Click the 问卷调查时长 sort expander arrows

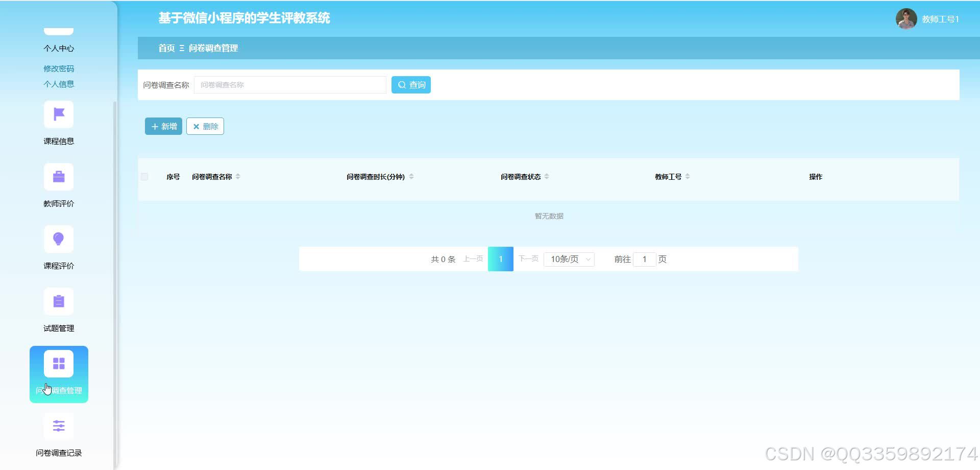tap(412, 176)
